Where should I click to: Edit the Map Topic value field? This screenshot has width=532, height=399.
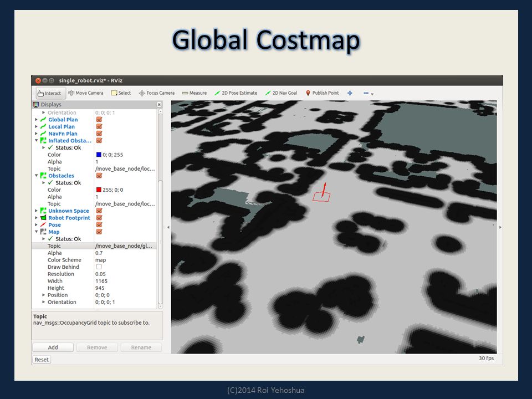(125, 246)
